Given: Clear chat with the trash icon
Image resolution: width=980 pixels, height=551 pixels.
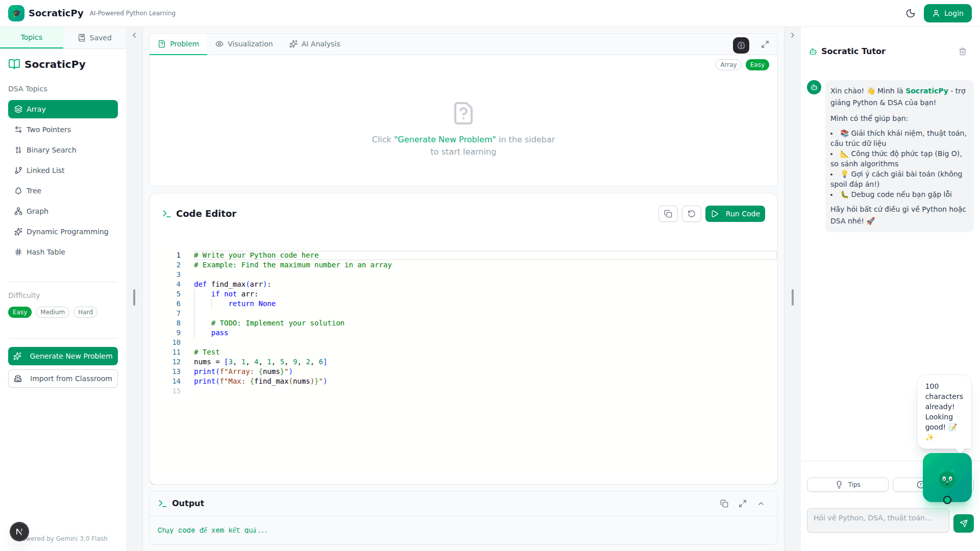Looking at the screenshot, I should pos(963,52).
